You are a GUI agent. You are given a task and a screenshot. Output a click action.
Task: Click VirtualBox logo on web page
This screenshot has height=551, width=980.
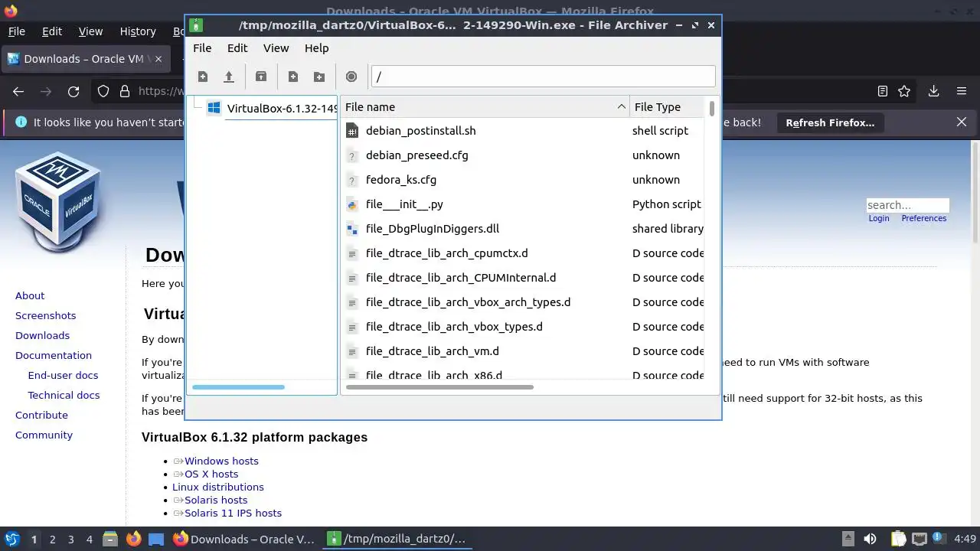(59, 201)
